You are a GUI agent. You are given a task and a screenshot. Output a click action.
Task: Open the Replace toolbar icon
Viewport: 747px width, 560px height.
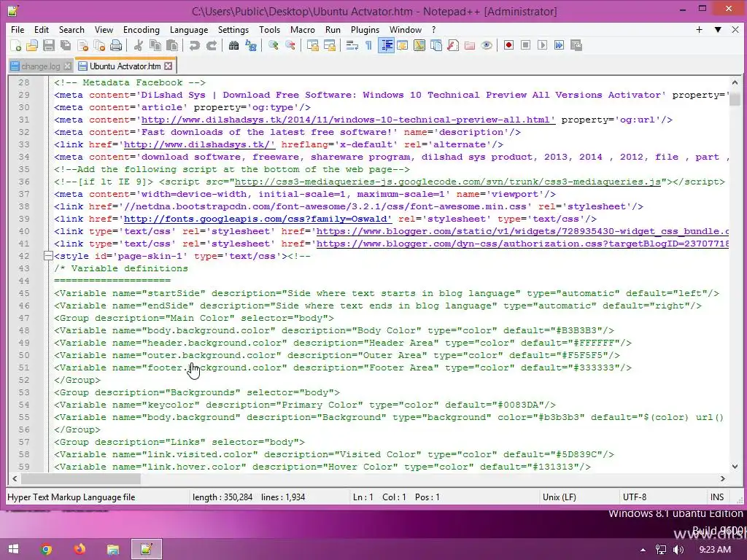coord(251,45)
